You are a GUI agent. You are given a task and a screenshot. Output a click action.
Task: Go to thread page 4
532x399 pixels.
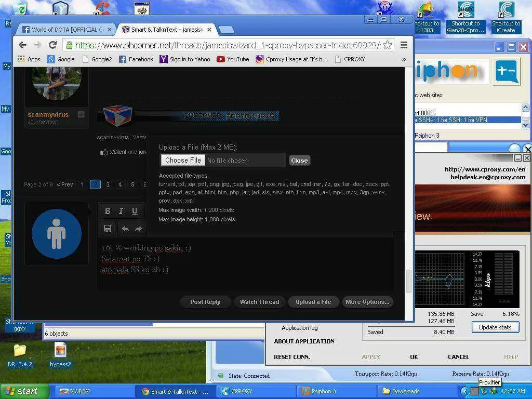point(120,184)
